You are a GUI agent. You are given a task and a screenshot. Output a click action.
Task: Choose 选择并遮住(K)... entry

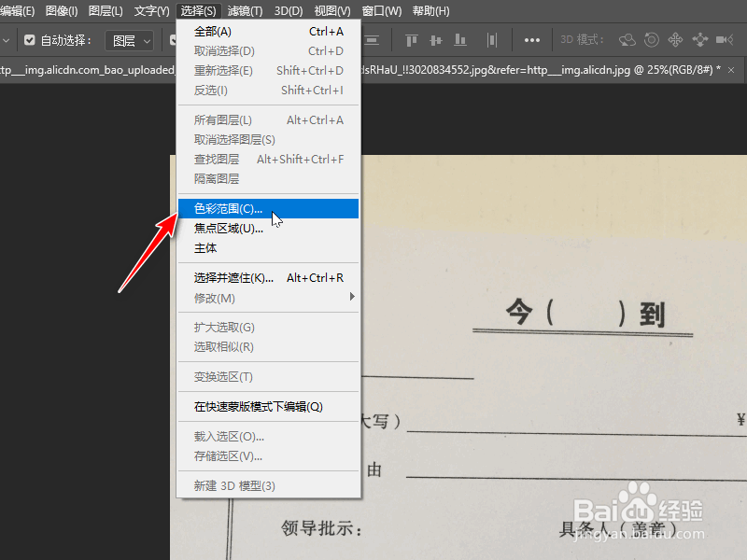(269, 278)
